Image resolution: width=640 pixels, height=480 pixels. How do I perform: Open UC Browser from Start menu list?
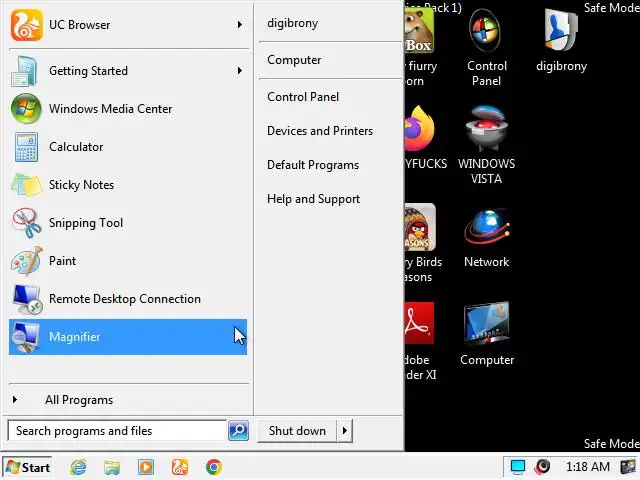pos(128,25)
